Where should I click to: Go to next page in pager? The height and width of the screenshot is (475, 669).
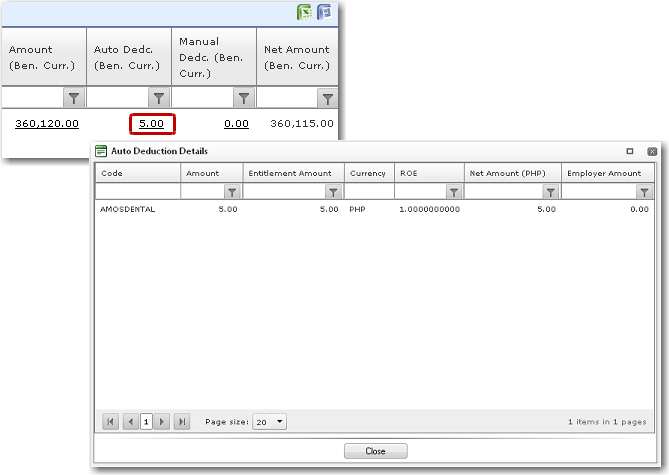pos(163,422)
